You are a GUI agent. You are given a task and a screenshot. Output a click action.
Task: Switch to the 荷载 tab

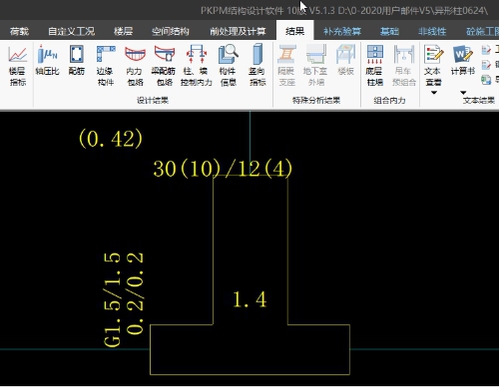pos(19,31)
